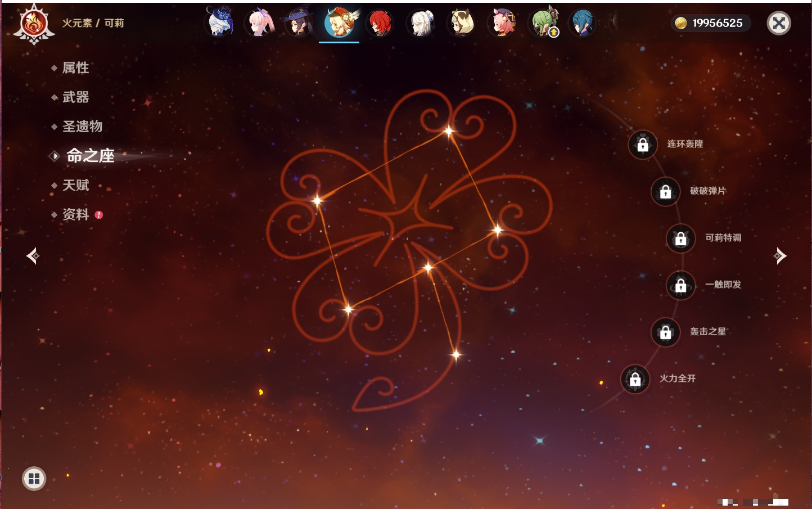This screenshot has height=509, width=812.
Task: Select the white-haired character with hair bun
Action: point(421,22)
